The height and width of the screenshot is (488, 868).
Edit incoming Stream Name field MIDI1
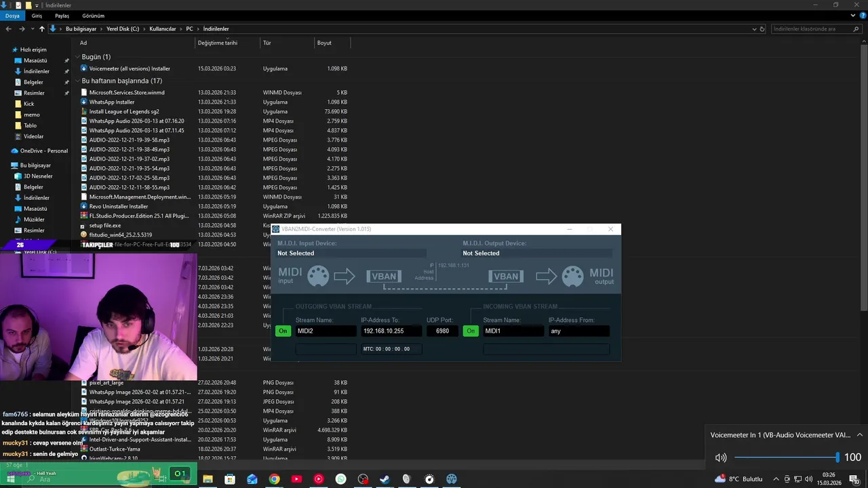tap(513, 331)
